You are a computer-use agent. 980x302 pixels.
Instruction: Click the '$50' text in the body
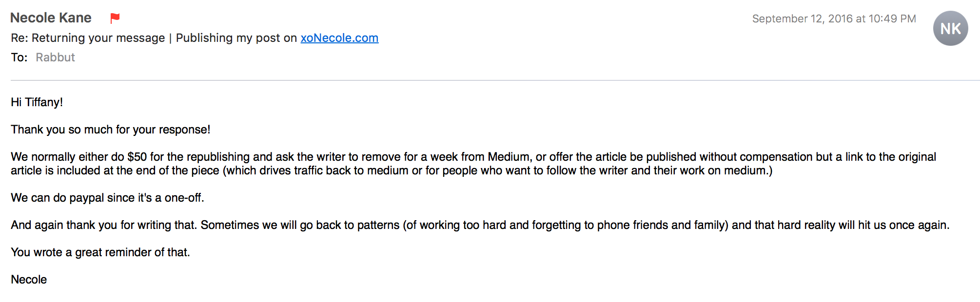[x=137, y=157]
